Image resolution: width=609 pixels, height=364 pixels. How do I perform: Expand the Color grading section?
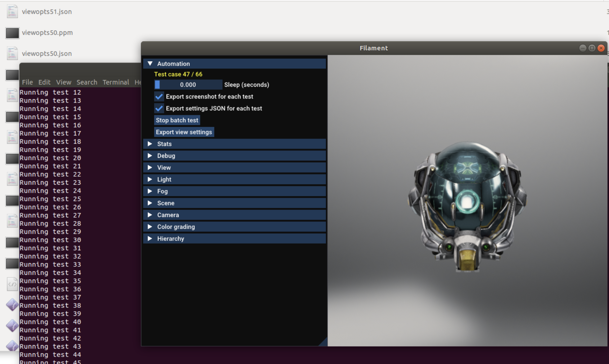point(235,227)
